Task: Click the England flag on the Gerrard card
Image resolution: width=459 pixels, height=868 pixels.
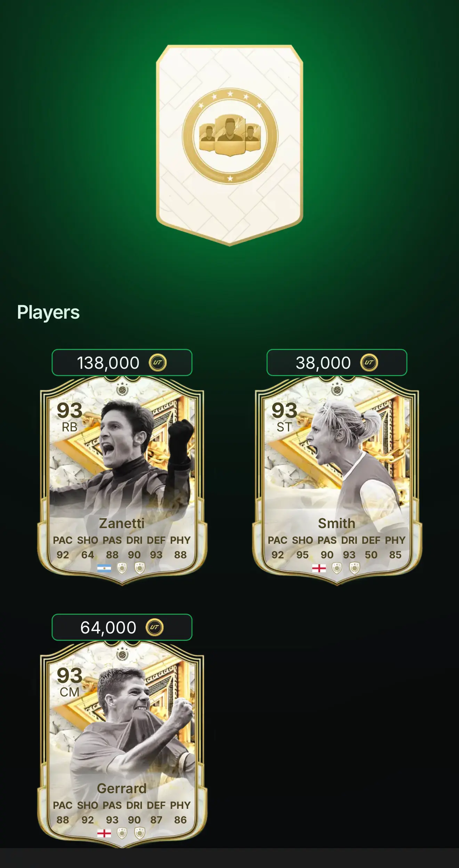Action: point(104,833)
